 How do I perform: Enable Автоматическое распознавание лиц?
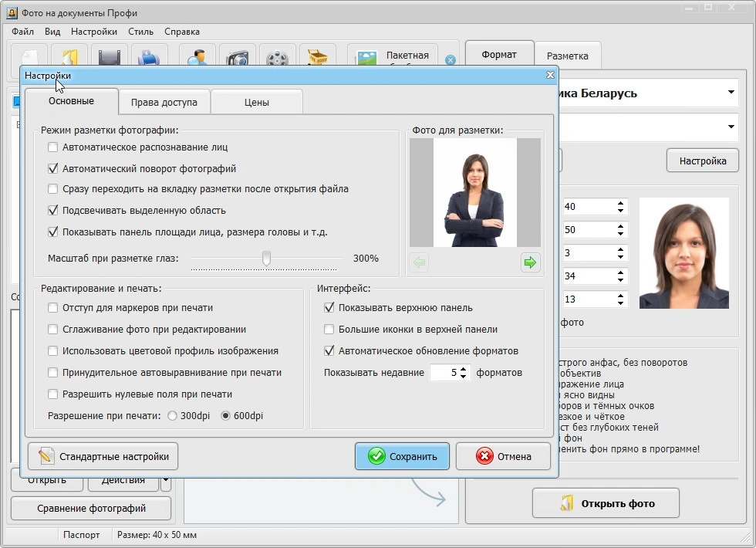(x=53, y=147)
